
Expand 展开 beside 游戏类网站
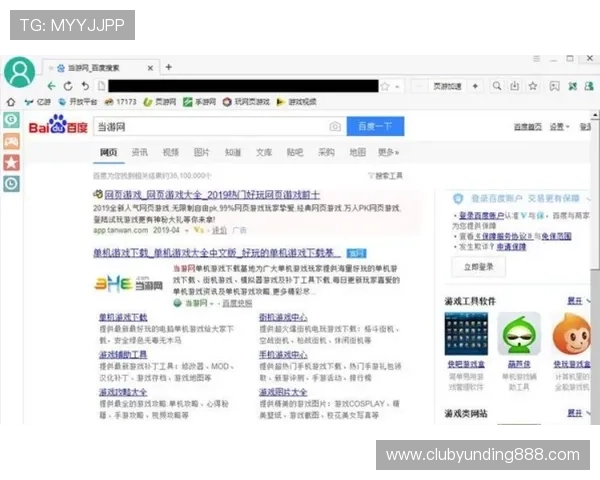577,413
